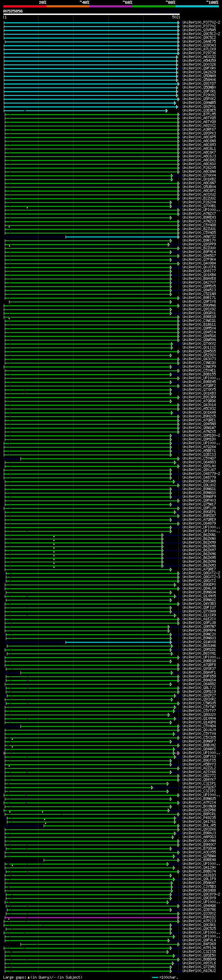This screenshot has height=980, width=222.
Task: Select the orange ~40% identity color bar
Action: coord(68,6)
